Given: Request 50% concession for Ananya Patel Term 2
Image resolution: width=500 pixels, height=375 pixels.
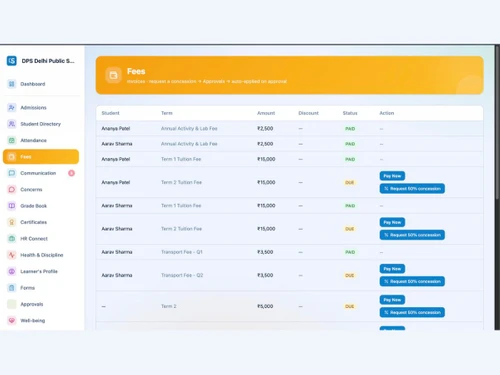Looking at the screenshot, I should point(412,189).
